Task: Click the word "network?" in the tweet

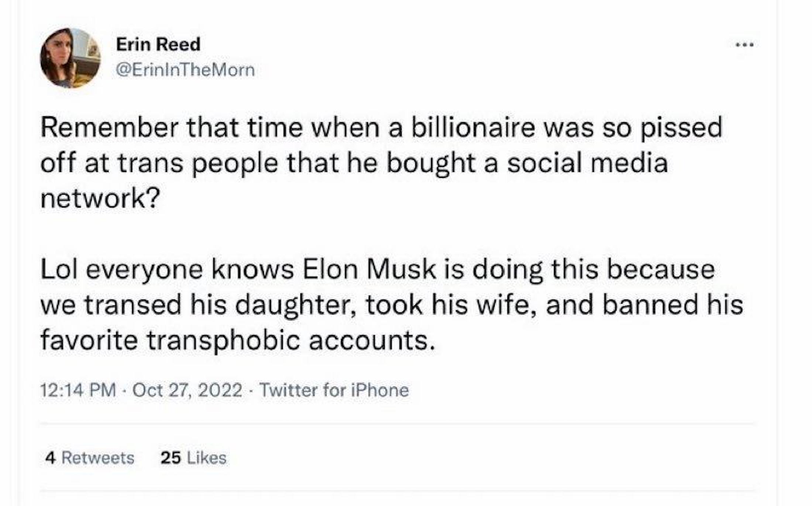Action: point(100,198)
